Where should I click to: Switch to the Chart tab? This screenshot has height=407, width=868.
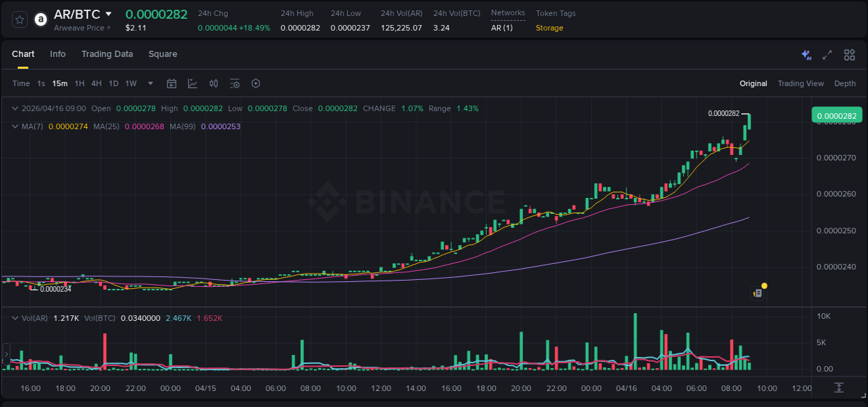click(23, 54)
